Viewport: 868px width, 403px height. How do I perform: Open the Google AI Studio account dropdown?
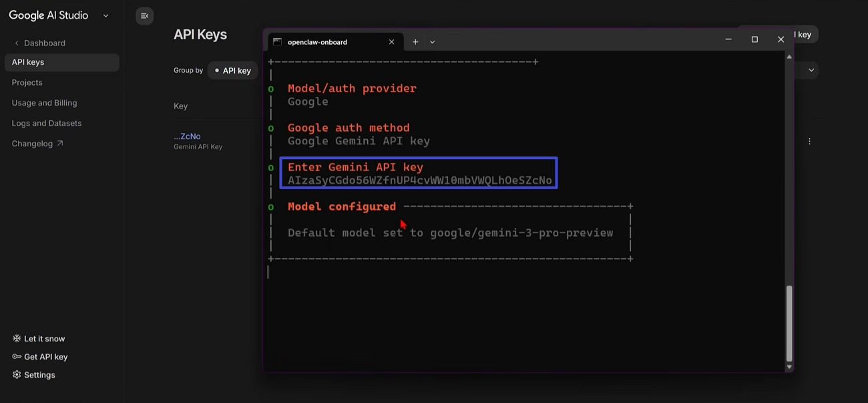click(105, 15)
